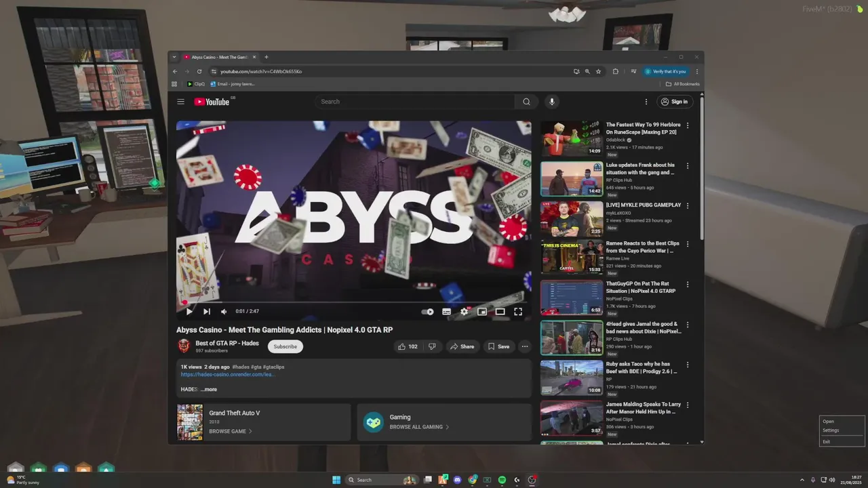Open options for ThatGuyGP On Pat The Rat
This screenshot has width=868, height=488.
688,285
